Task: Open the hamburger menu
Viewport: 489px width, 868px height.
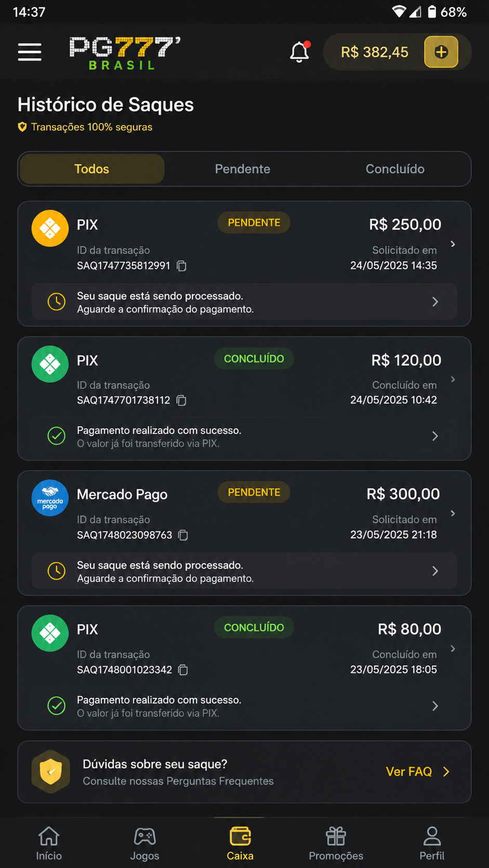Action: click(x=30, y=52)
